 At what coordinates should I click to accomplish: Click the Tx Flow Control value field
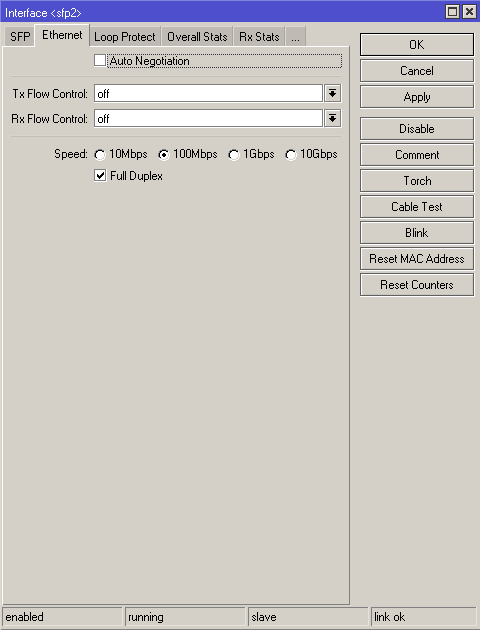(x=208, y=93)
